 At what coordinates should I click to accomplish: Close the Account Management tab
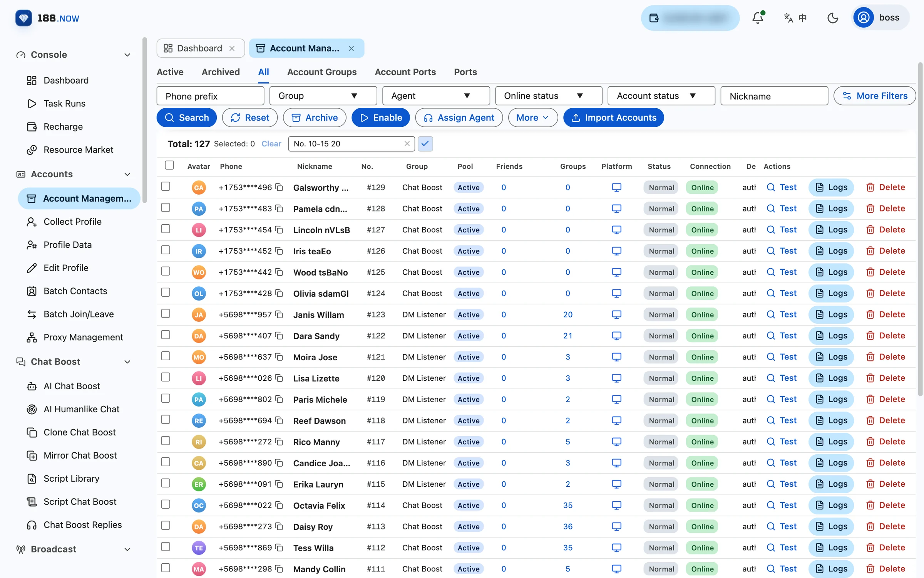[351, 49]
